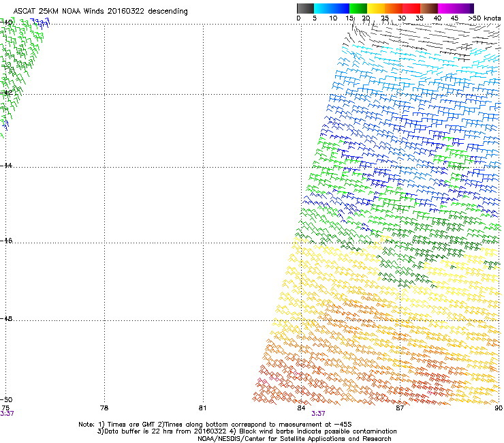This screenshot has height=443, width=504.
Task: Click the '90' longitude axis label
Action: pyautogui.click(x=499, y=408)
